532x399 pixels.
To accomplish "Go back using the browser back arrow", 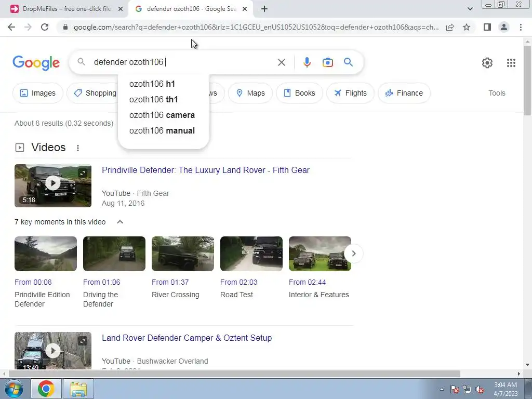I will click(11, 27).
